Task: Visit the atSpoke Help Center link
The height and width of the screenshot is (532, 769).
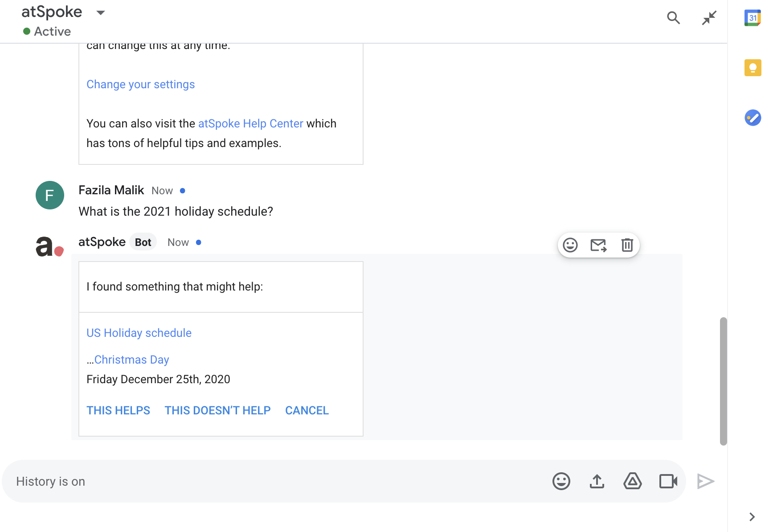Action: [251, 123]
